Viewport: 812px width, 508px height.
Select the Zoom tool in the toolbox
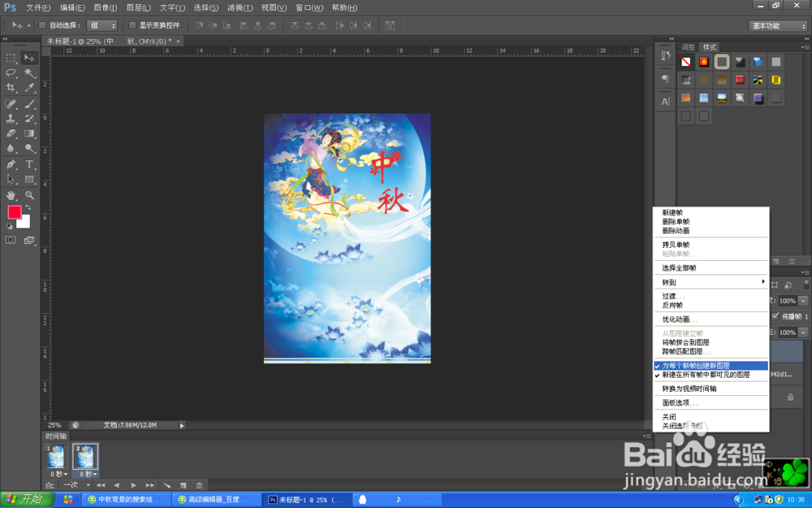[29, 195]
